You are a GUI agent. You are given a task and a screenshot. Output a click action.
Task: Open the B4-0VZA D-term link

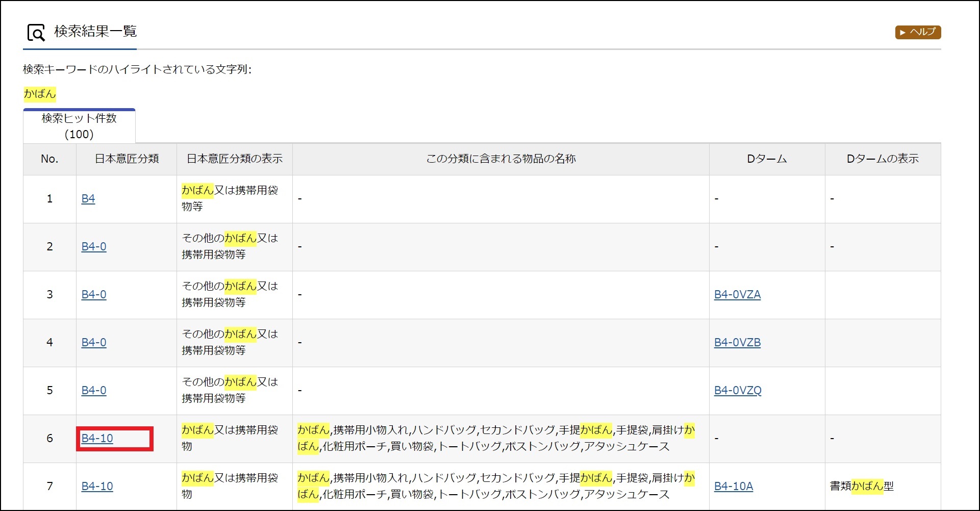click(737, 295)
